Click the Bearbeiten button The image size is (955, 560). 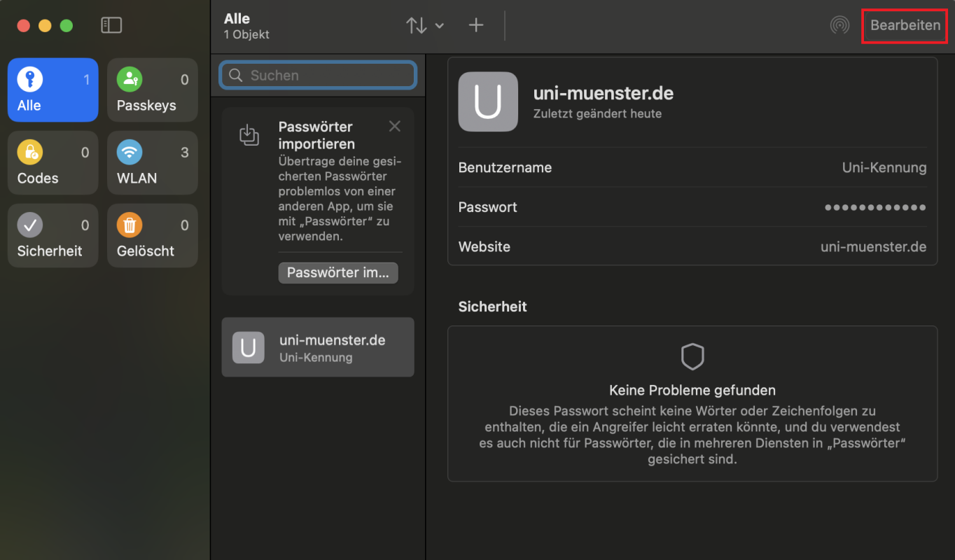(x=905, y=26)
